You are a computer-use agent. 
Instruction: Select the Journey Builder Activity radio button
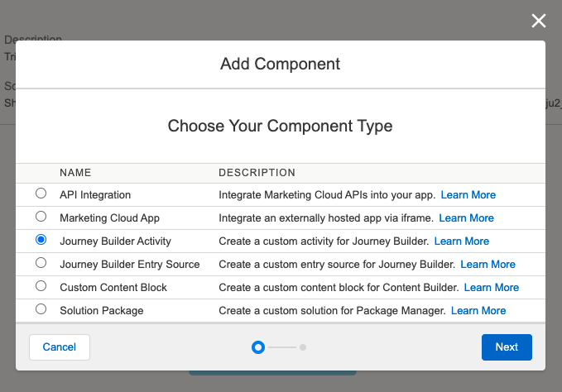41,240
